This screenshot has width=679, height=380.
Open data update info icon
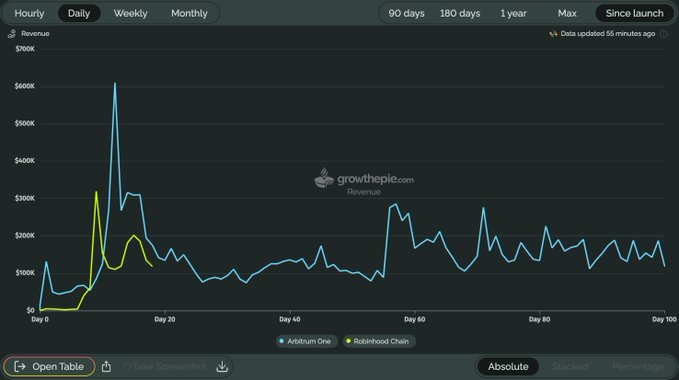(663, 34)
